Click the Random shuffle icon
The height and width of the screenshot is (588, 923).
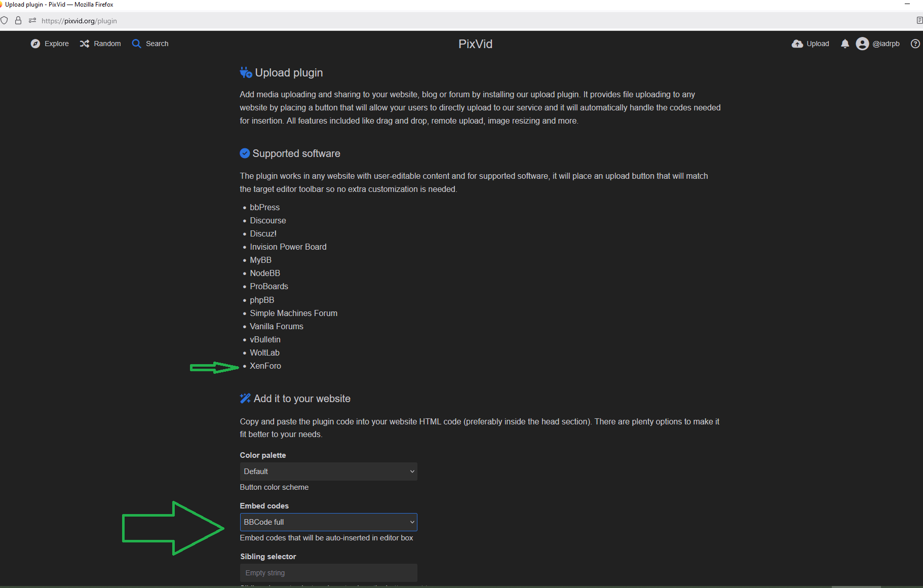pos(85,44)
